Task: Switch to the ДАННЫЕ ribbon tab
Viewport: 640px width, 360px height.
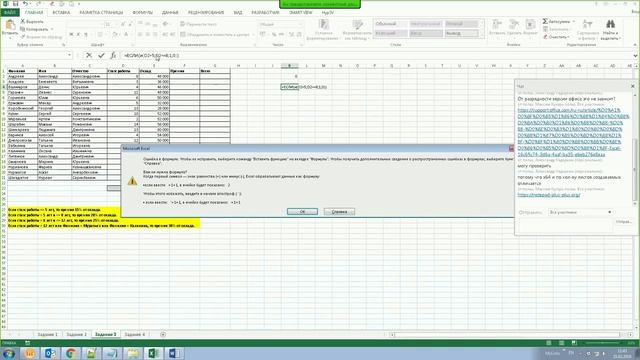Action: click(x=170, y=13)
